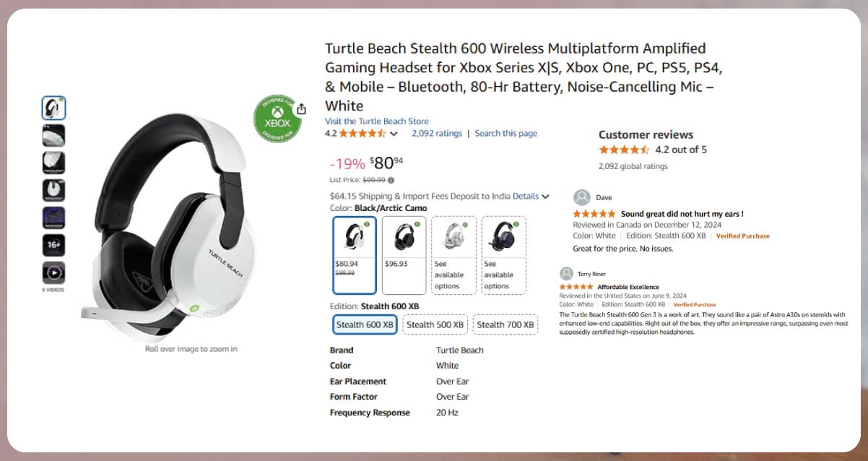
Task: Click Terry Riner's profile avatar
Action: pos(566,274)
